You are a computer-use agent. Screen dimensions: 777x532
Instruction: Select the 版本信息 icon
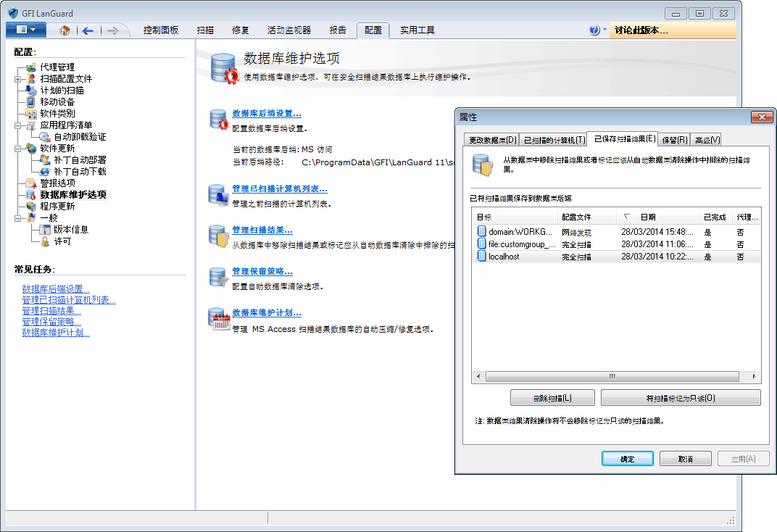[x=45, y=230]
